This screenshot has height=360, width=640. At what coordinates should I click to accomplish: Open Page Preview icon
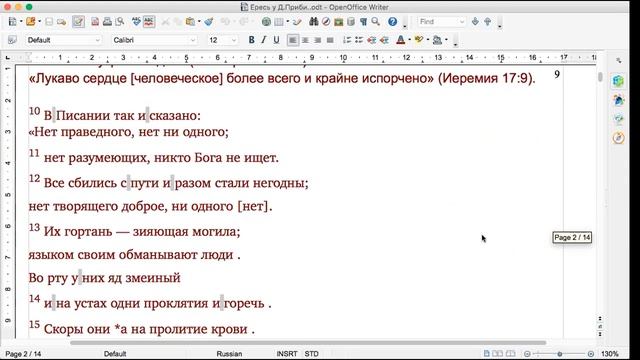[x=120, y=22]
